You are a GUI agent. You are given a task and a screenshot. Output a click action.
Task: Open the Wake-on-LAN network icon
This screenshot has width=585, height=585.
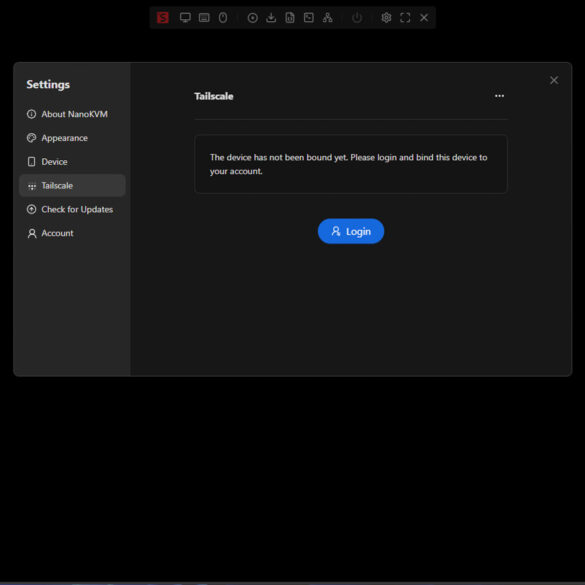pos(328,18)
